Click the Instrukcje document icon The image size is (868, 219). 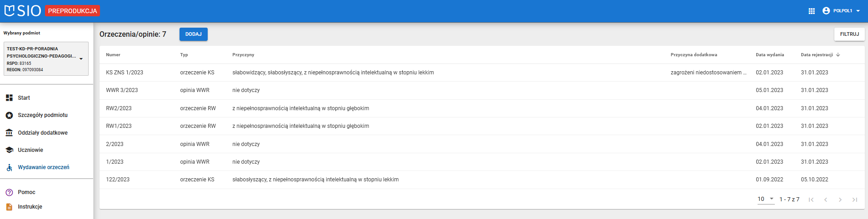pyautogui.click(x=9, y=207)
